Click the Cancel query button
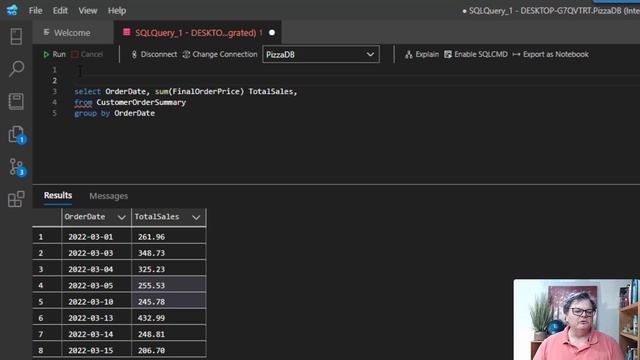 click(x=87, y=54)
